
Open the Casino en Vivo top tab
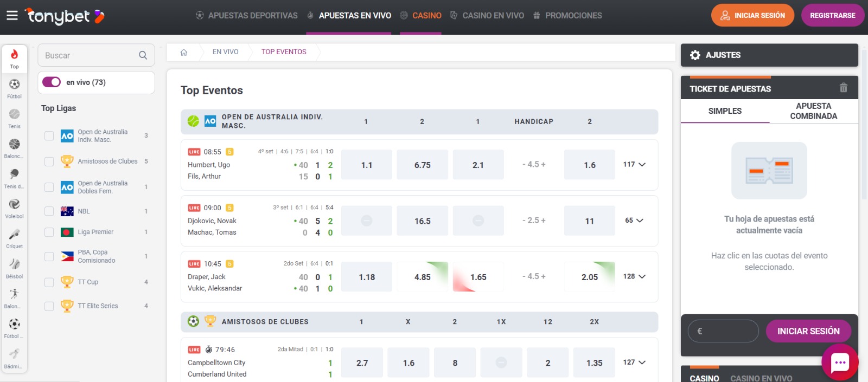[x=487, y=16]
